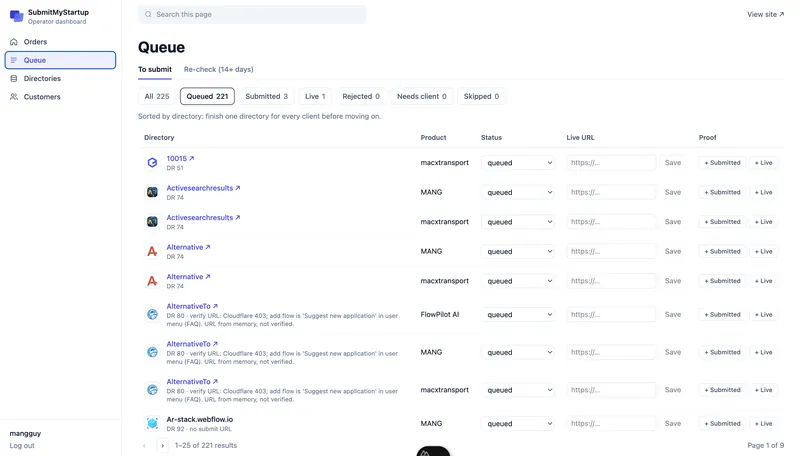Open AlternativeTo link in the FlowPilot AI row
This screenshot has height=456, width=800.
coord(192,307)
